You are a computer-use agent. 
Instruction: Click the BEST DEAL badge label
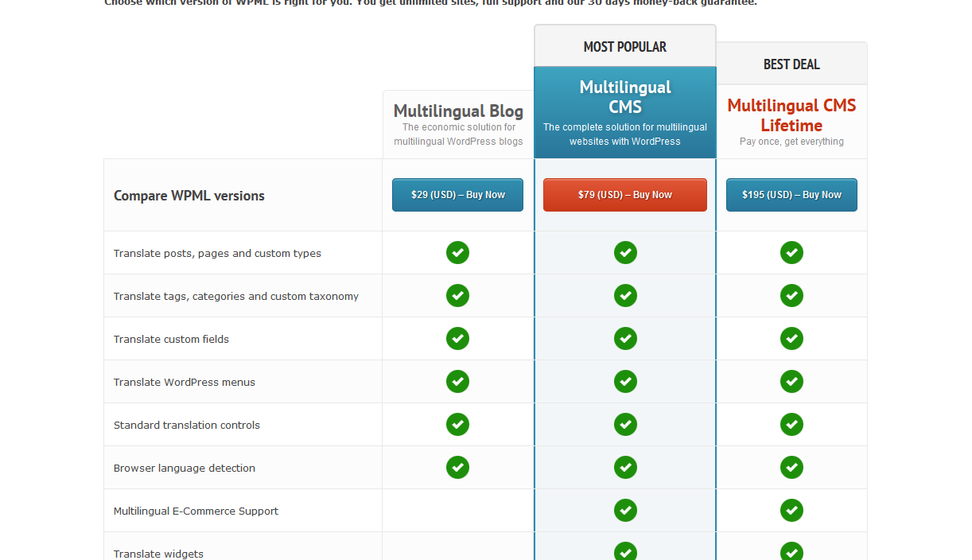coord(791,64)
